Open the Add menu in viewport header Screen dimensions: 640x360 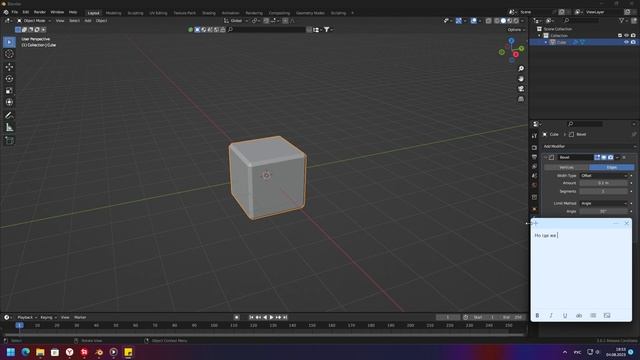pyautogui.click(x=88, y=21)
